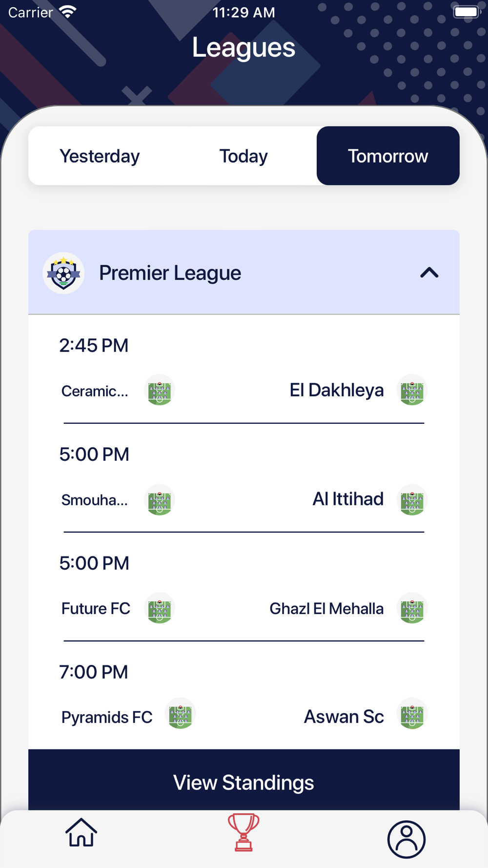Screen dimensions: 488x868
Task: Tap Al Ittihad team crest icon
Action: (x=412, y=500)
